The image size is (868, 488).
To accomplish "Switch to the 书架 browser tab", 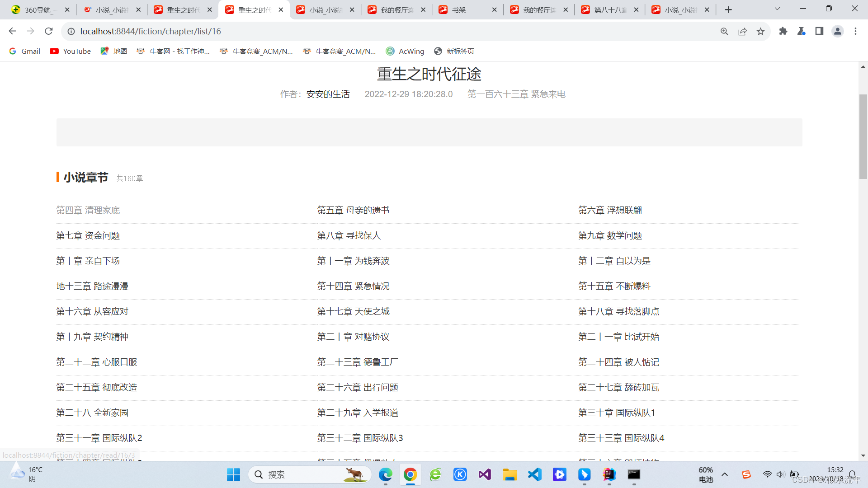I will click(459, 9).
